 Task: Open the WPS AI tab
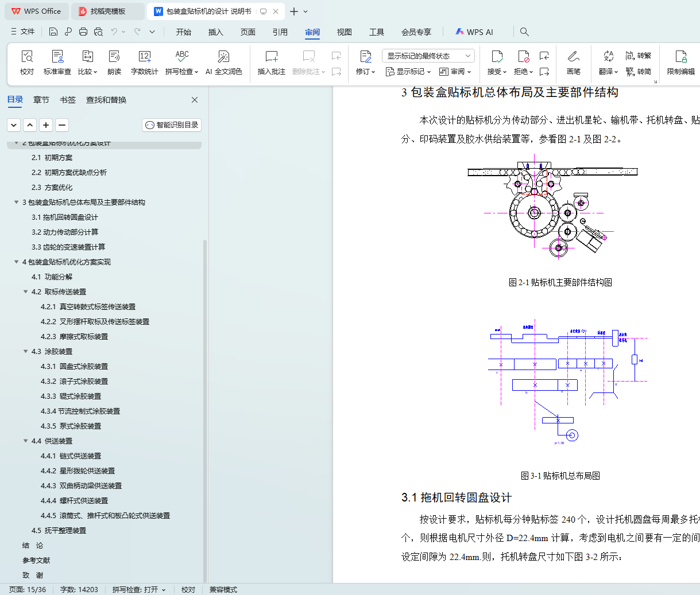coord(474,32)
